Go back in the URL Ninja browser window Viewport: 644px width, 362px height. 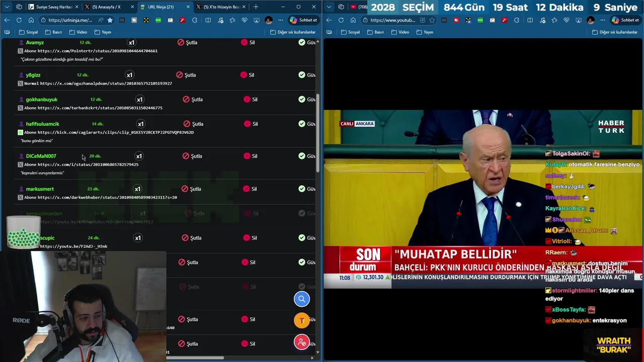pyautogui.click(x=7, y=20)
